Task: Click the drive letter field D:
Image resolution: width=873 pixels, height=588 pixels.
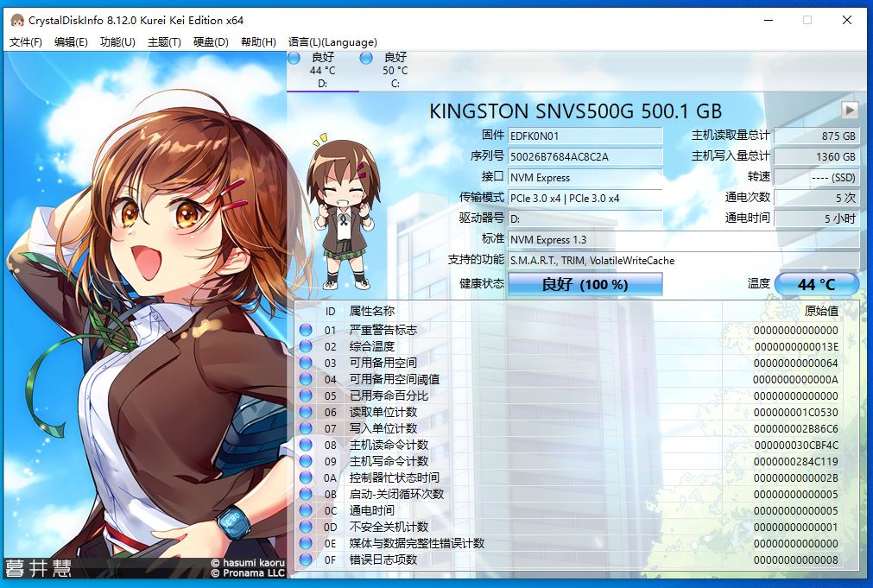Action: [585, 218]
